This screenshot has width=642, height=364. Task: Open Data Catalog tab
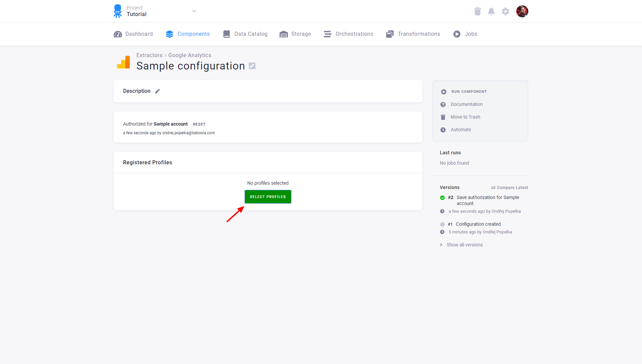coord(245,34)
